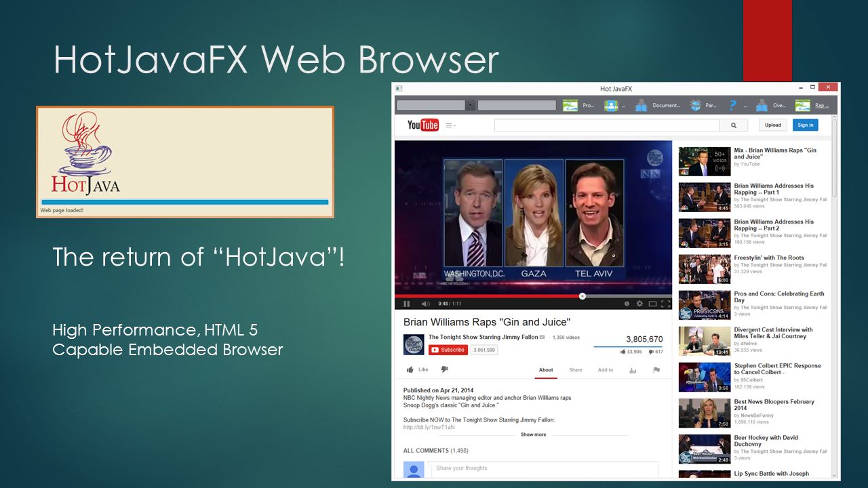Click the report flag icon
868x488 pixels.
coord(656,370)
